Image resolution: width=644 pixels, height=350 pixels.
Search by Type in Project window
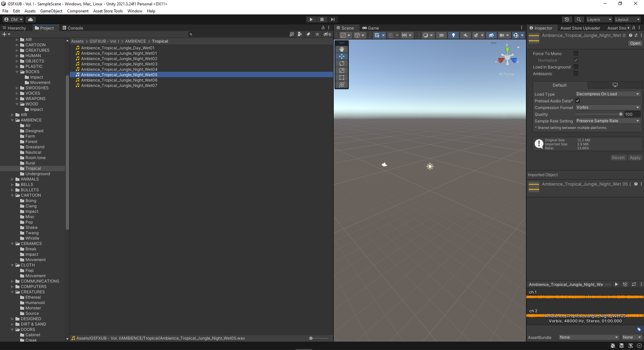pyautogui.click(x=300, y=34)
